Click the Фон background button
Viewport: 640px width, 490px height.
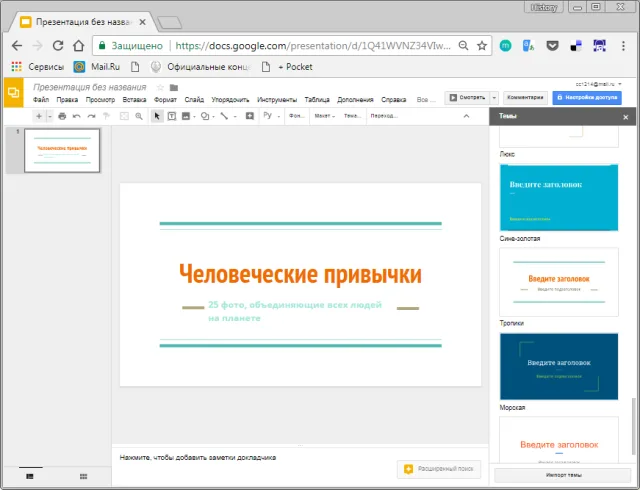click(297, 116)
